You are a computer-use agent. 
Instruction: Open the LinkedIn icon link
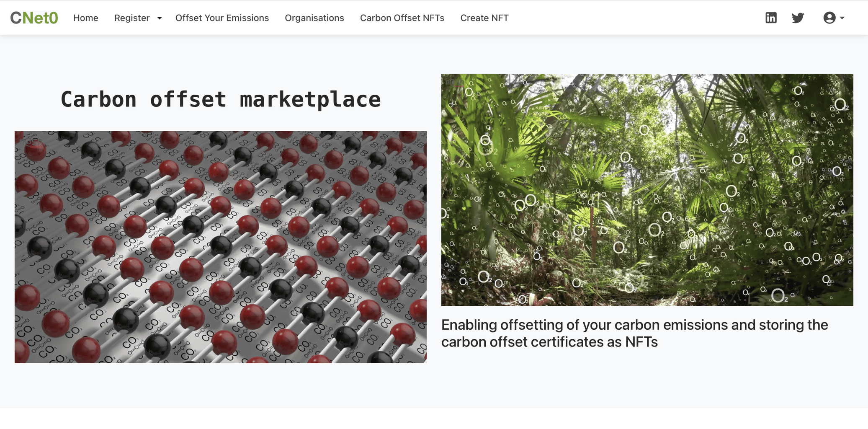point(771,18)
